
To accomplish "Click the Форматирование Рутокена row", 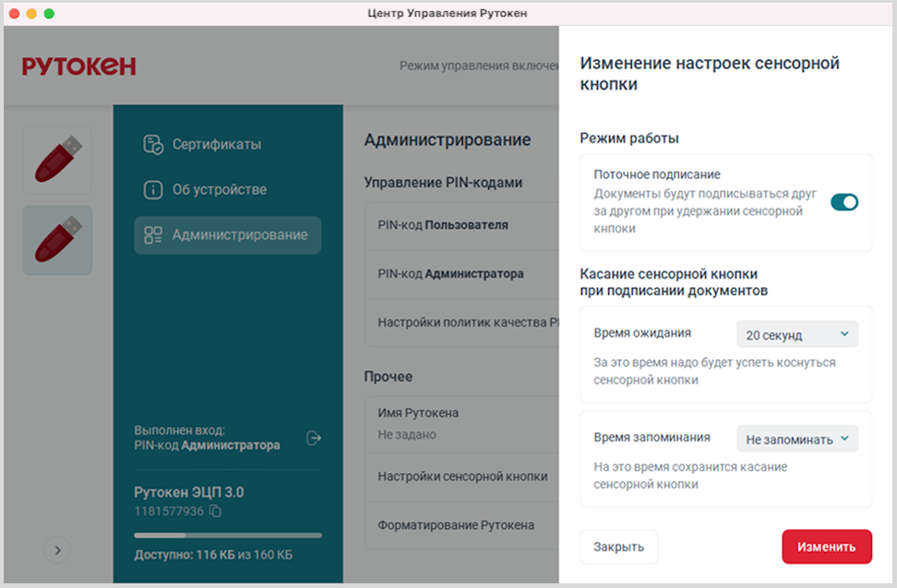I will (456, 525).
